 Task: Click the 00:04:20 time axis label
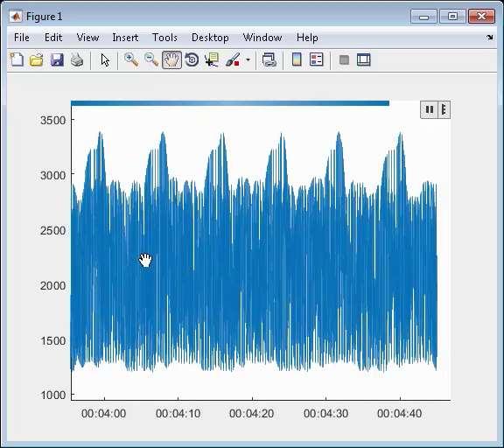point(252,413)
